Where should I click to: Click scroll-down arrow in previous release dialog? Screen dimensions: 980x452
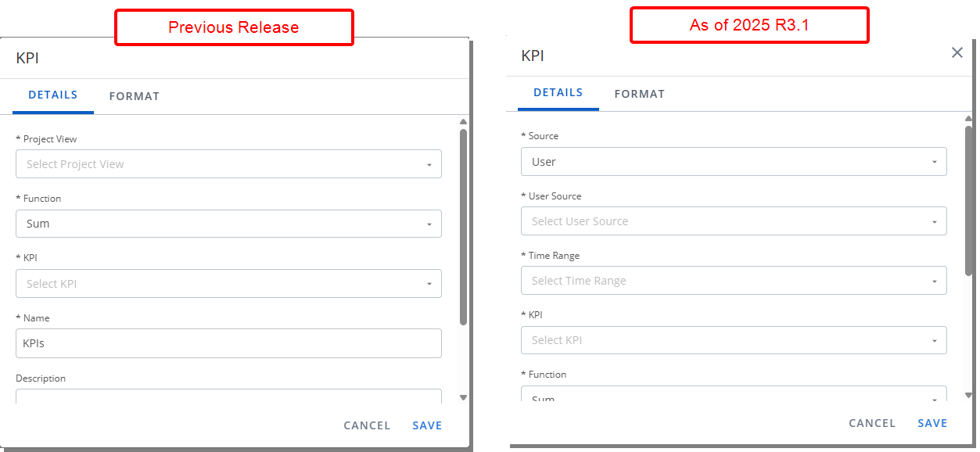click(463, 397)
